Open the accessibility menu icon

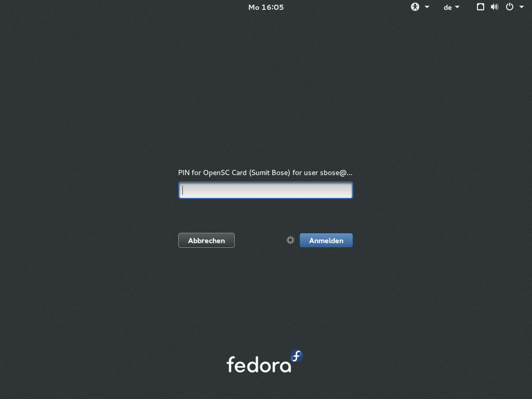pyautogui.click(x=415, y=7)
